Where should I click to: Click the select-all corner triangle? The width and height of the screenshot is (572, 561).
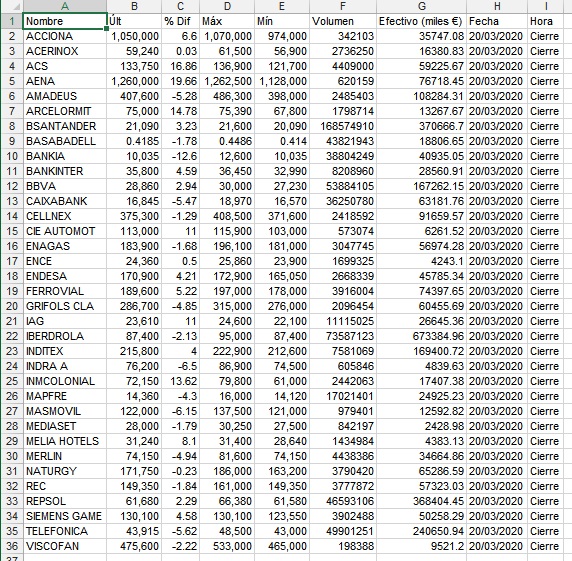coord(12,6)
